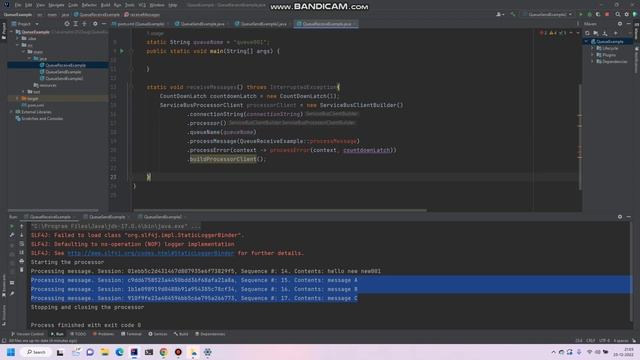Click Collapse All in Project panel toolbar

[x=84, y=24]
